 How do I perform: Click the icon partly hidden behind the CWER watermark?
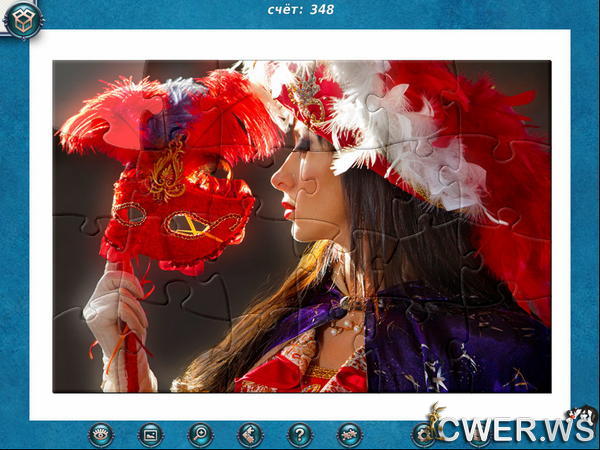tap(425, 434)
